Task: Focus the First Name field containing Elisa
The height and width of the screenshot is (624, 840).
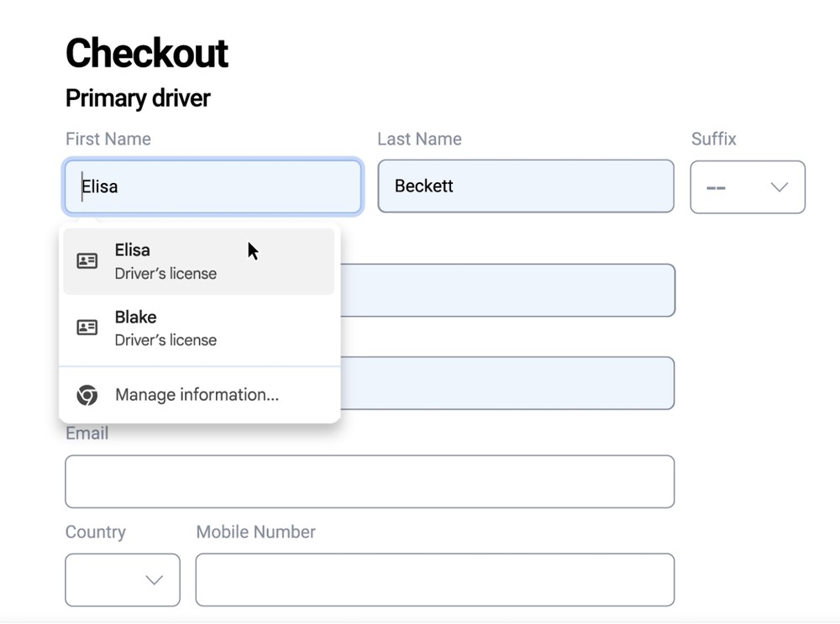Action: (213, 186)
